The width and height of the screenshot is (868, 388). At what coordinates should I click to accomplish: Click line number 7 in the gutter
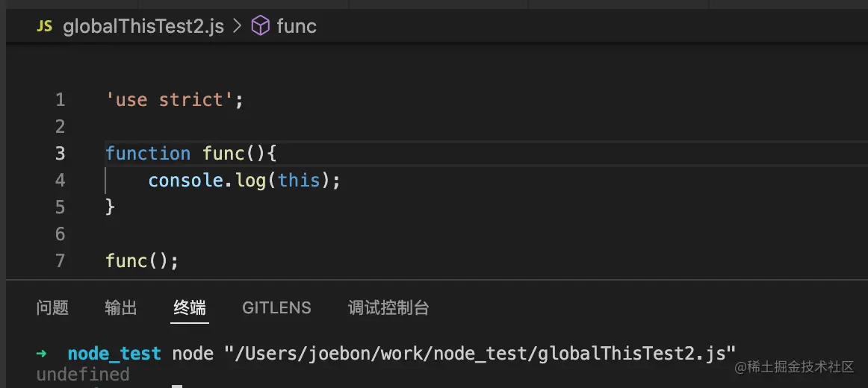pyautogui.click(x=60, y=261)
